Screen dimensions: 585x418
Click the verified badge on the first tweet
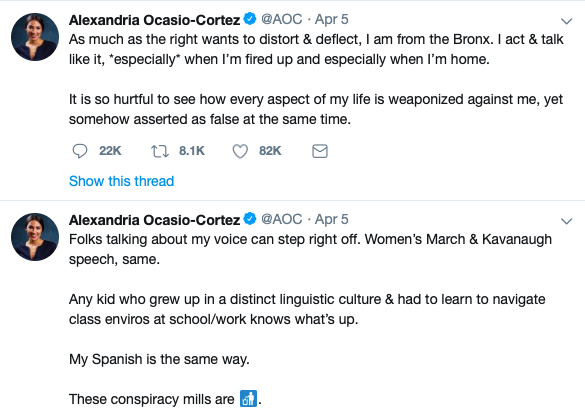(250, 19)
